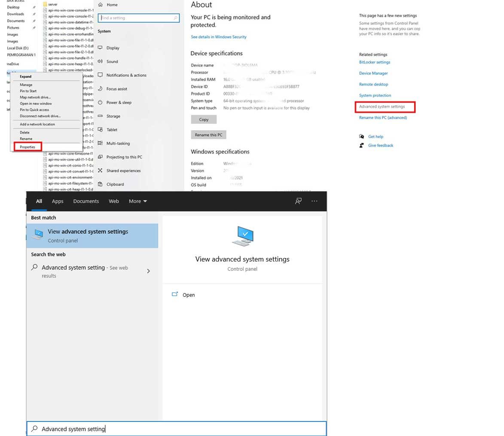Click Get help icon
The height and width of the screenshot is (436, 504).
tap(362, 137)
